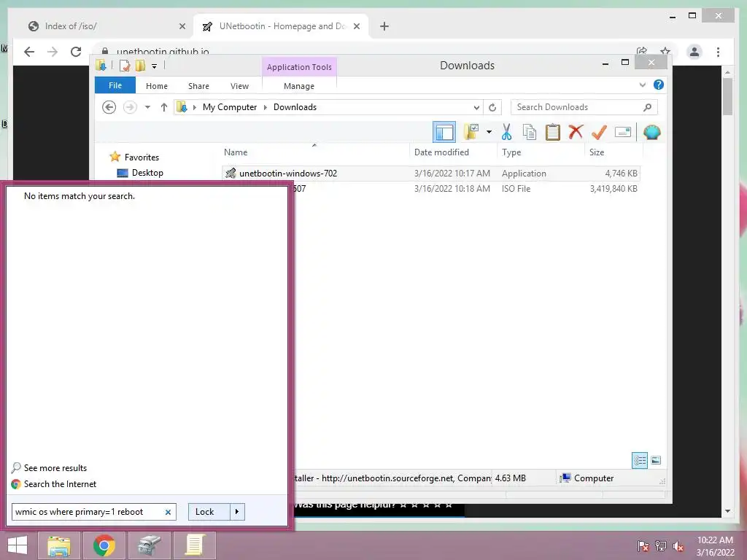Click the Lock button in Start menu

(x=209, y=512)
